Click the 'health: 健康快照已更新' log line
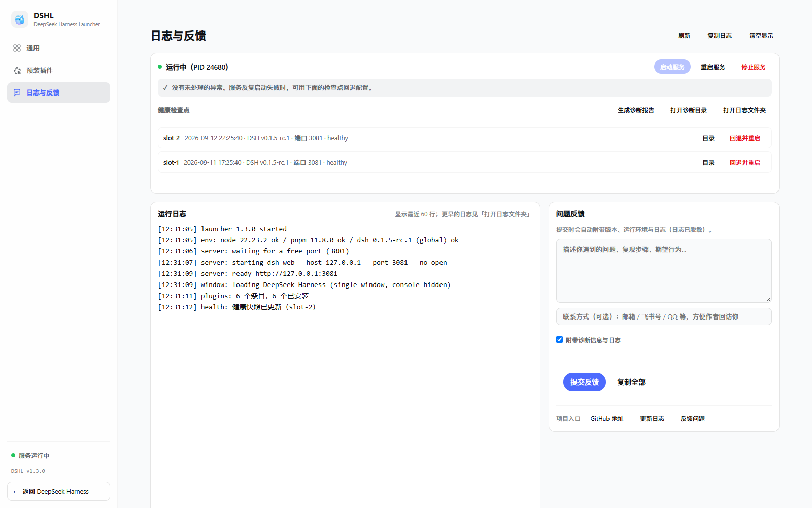 coord(237,307)
